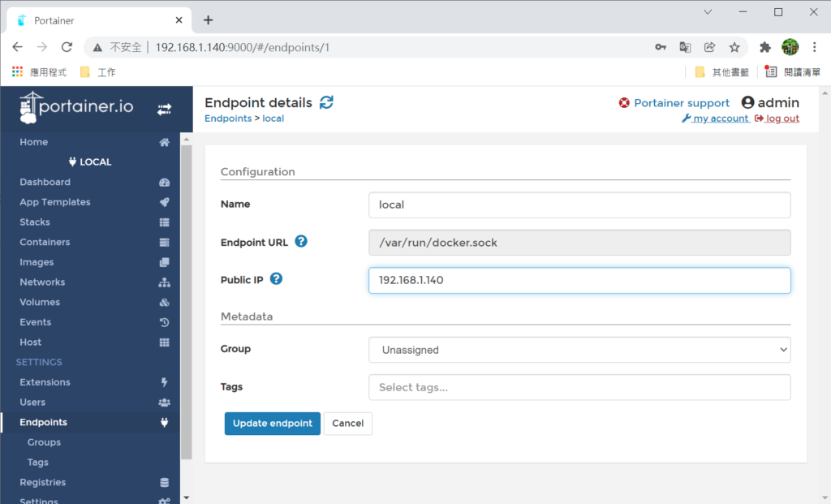Image resolution: width=831 pixels, height=504 pixels.
Task: Click the sidebar vertical scrollbar
Action: click(186, 300)
